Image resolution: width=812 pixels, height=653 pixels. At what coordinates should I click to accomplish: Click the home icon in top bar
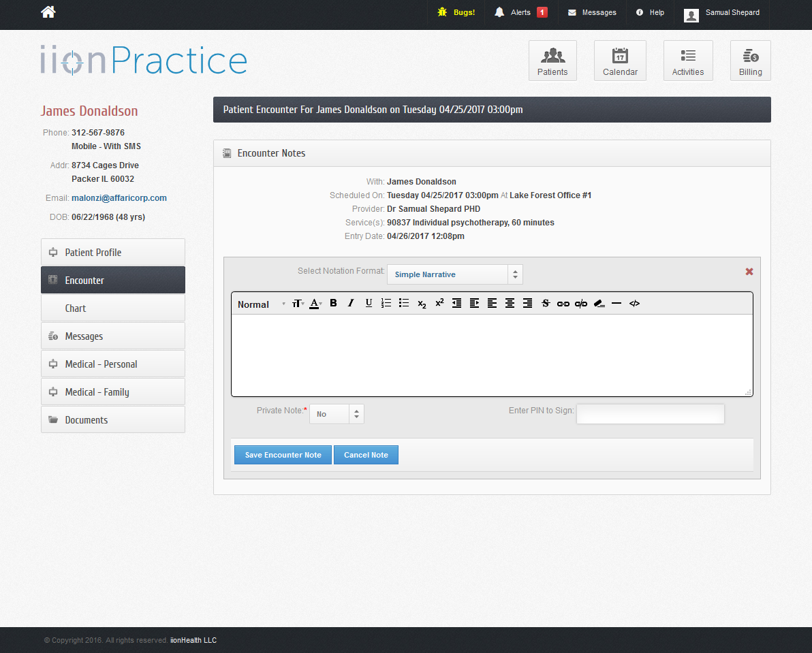(x=48, y=12)
